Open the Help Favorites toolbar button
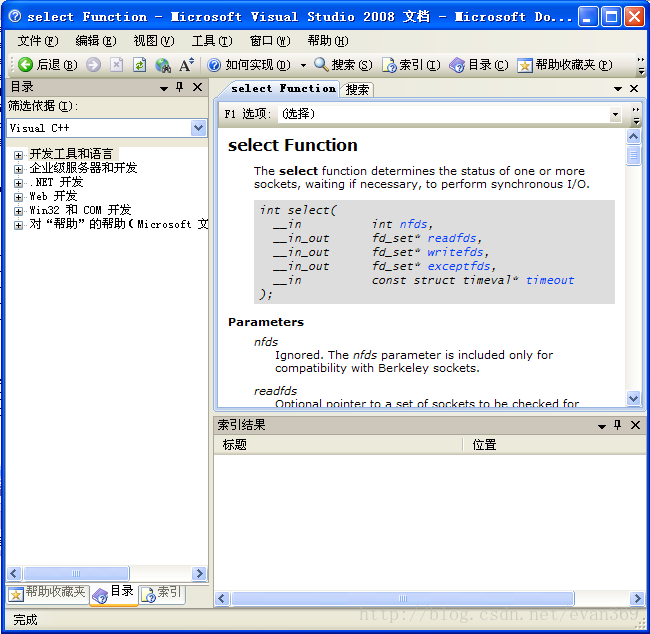Viewport: 650px width, 634px height. click(x=565, y=65)
